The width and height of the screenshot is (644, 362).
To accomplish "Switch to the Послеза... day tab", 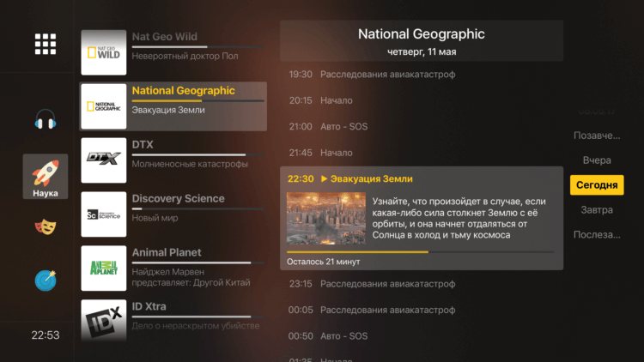I will (597, 235).
